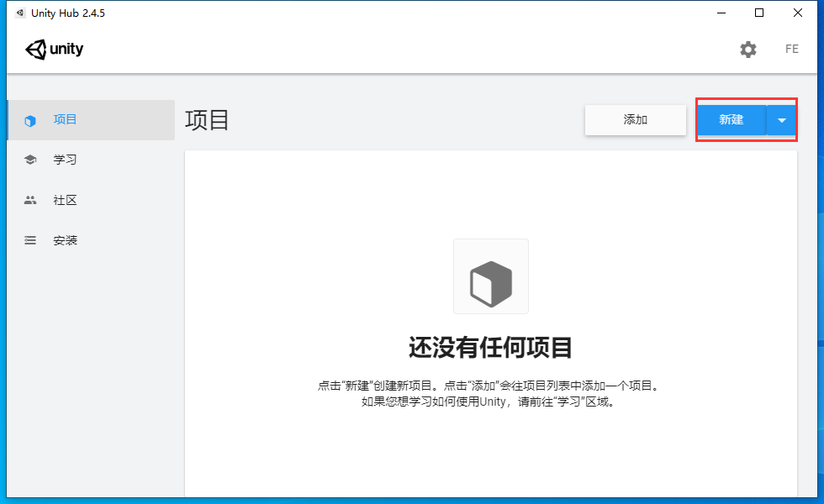Click the 社区 people icon

click(x=30, y=200)
